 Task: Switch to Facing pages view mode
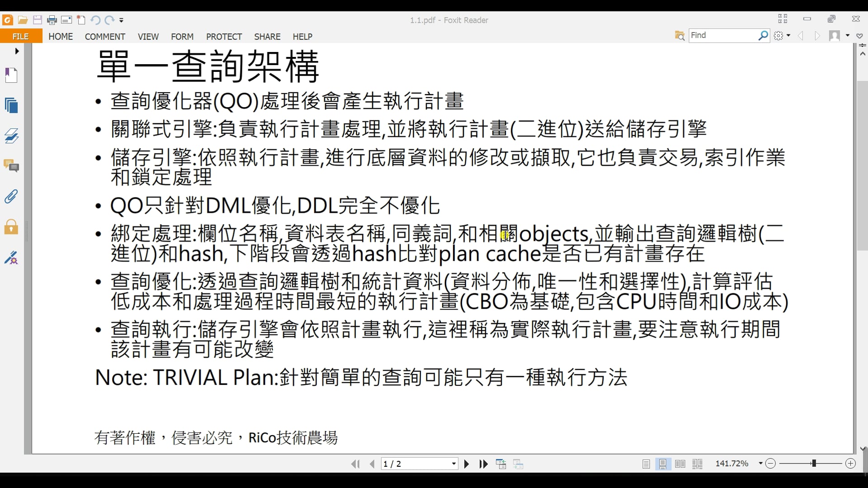[680, 464]
